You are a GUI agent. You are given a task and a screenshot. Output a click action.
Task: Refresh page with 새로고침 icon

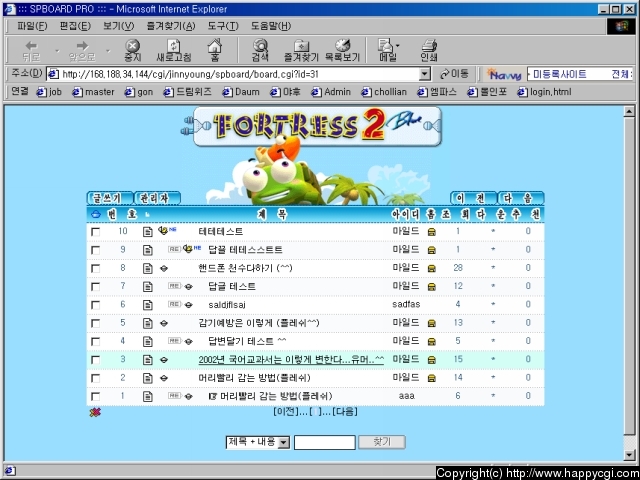coord(174,50)
